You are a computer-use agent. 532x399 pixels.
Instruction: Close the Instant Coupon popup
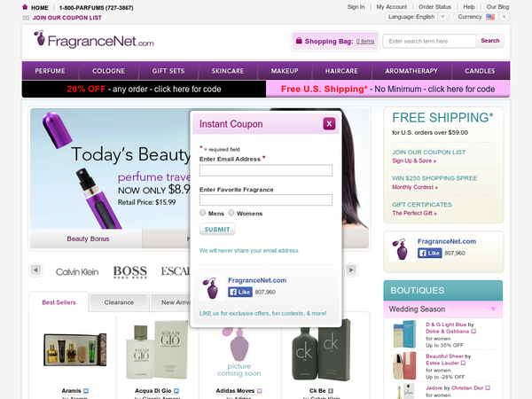coord(329,124)
